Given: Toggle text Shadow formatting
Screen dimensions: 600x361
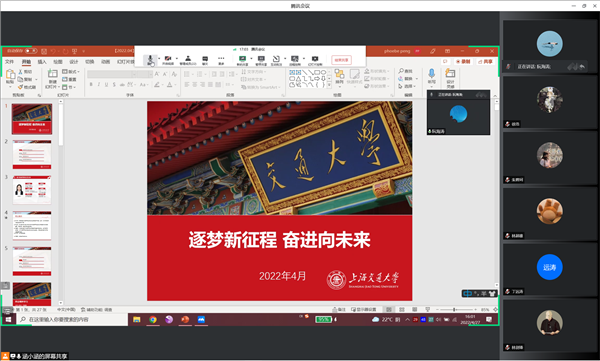Looking at the screenshot, I should (114, 85).
